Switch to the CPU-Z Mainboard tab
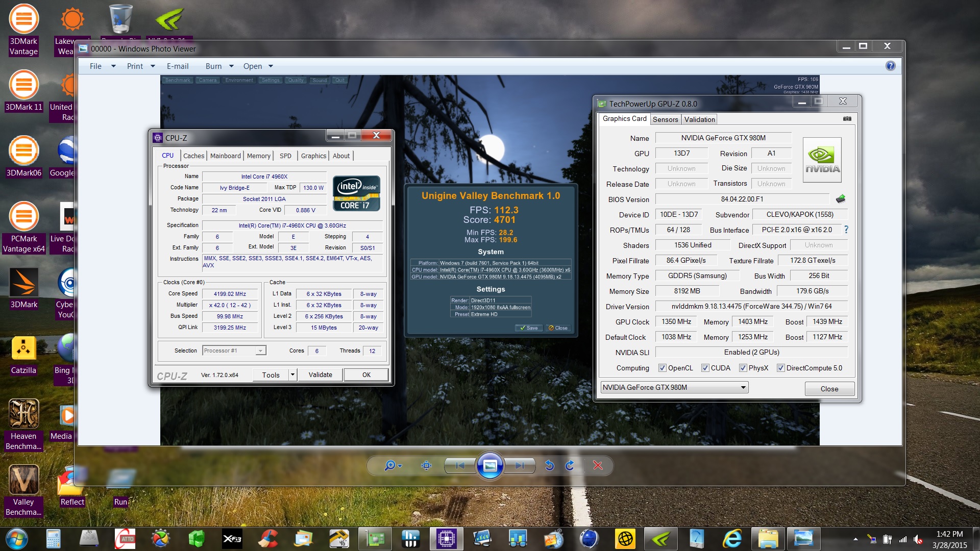 tap(225, 156)
